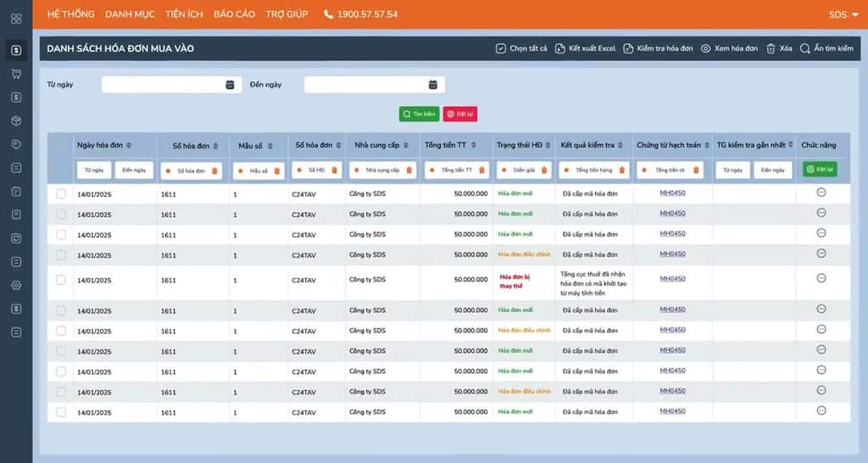
Task: Sort by Trạng thái HĐ column arrows
Action: [x=548, y=145]
